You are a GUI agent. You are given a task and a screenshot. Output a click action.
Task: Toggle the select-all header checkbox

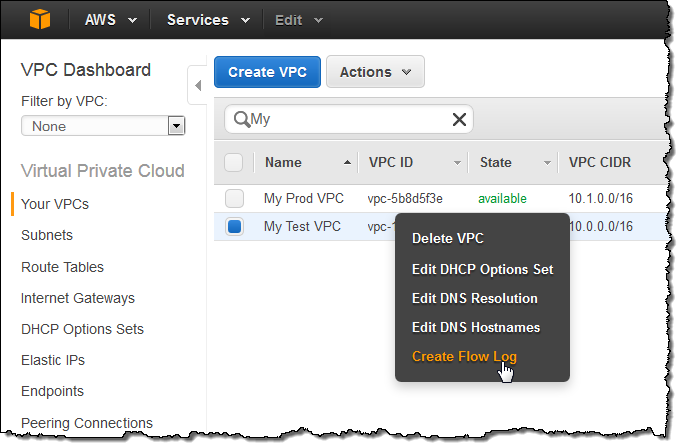(234, 163)
